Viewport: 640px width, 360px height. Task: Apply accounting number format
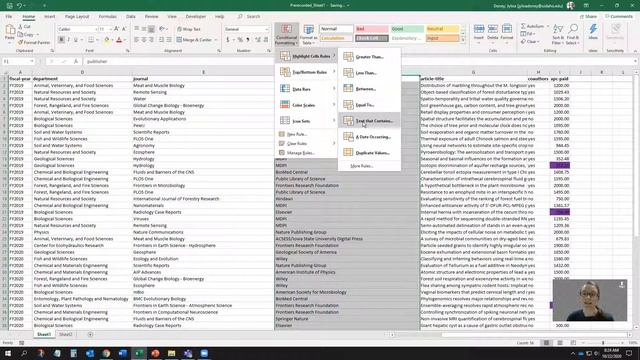click(x=228, y=40)
